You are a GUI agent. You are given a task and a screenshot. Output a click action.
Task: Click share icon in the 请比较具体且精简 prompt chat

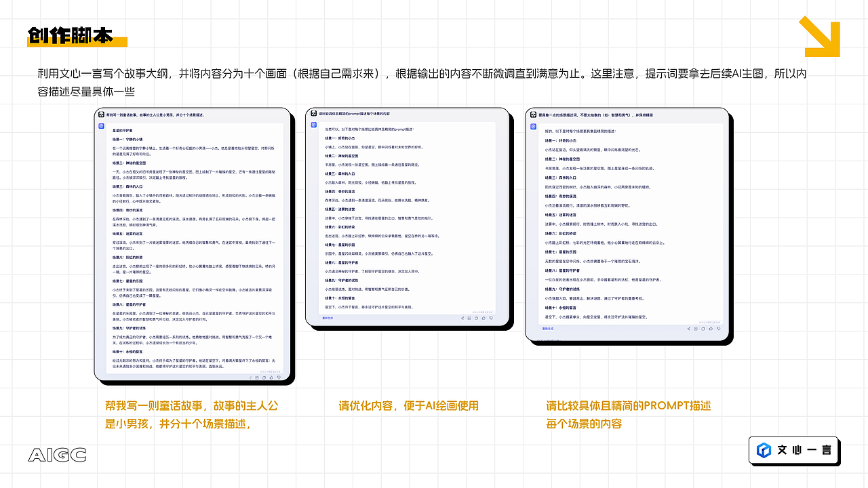coord(462,318)
